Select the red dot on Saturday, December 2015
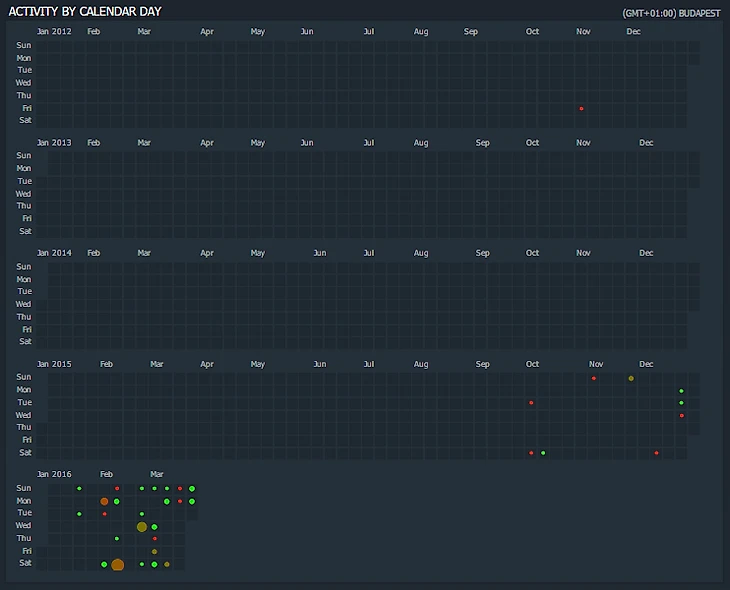The image size is (730, 590). (x=656, y=453)
